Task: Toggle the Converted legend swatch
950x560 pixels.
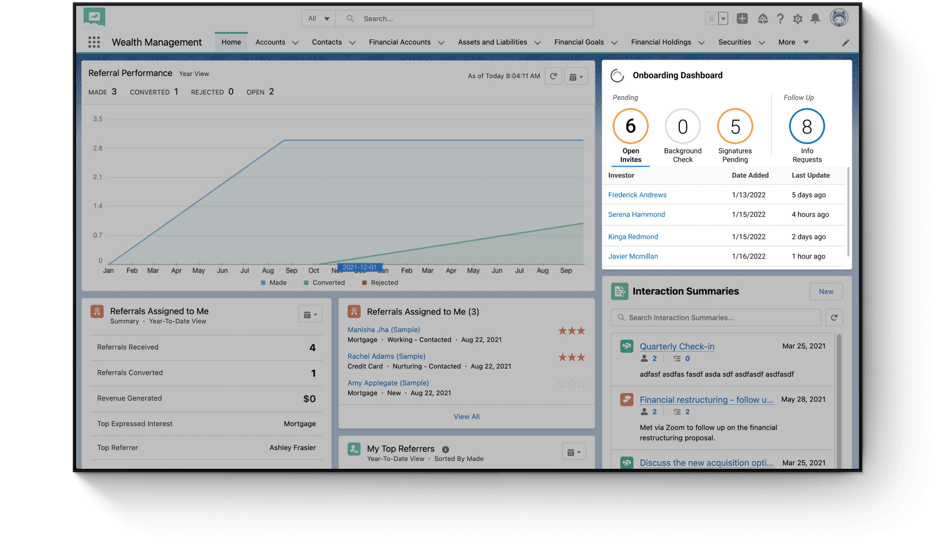Action: tap(306, 282)
